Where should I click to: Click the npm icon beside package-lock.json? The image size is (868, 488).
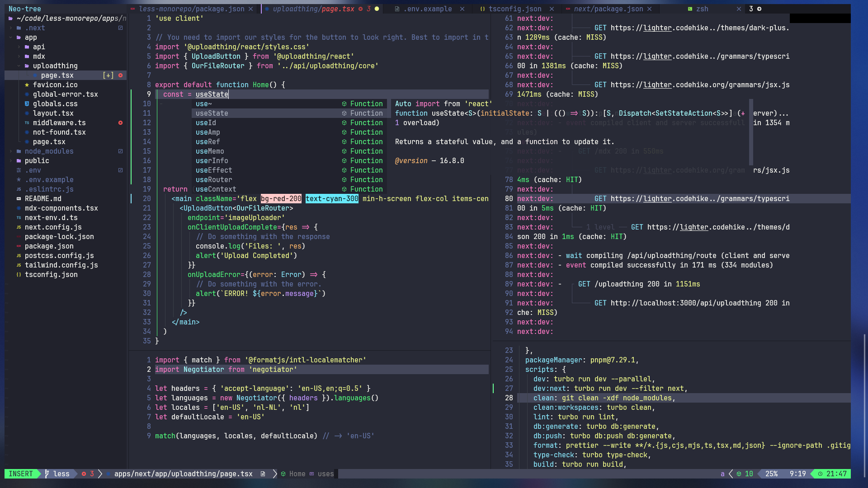click(19, 237)
